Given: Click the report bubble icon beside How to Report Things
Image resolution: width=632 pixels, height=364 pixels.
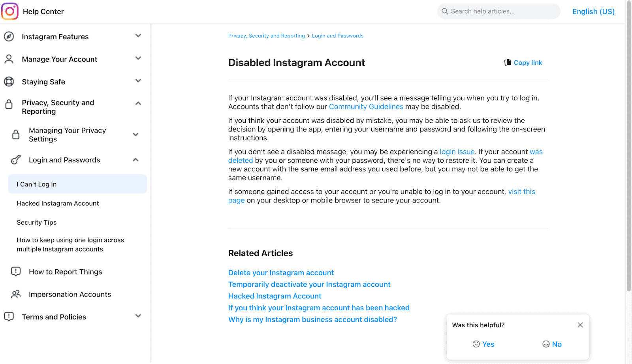Looking at the screenshot, I should [16, 272].
